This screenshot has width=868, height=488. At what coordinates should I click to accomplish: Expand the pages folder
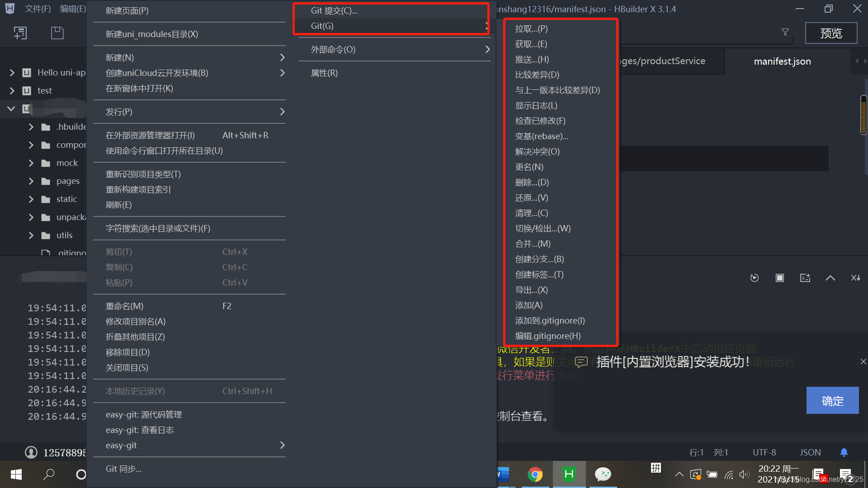pos(31,181)
